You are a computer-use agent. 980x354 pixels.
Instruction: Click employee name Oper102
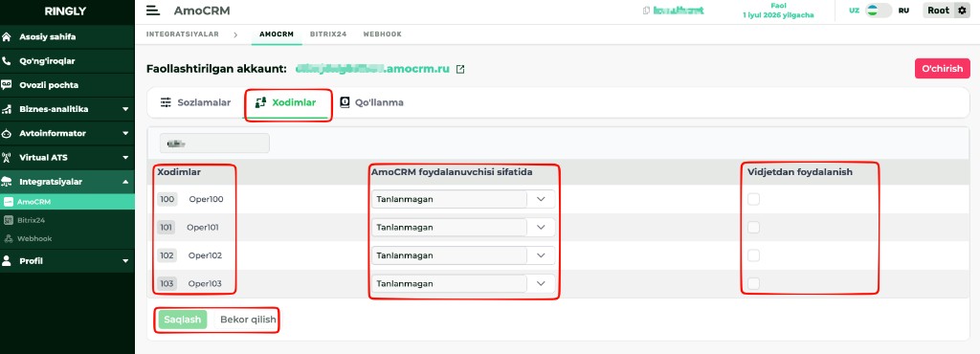pos(205,255)
